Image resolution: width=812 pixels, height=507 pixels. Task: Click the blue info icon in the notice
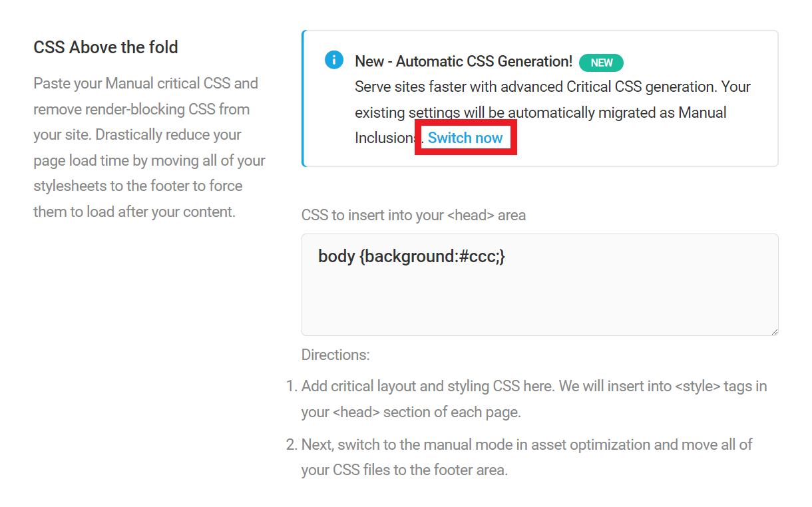click(x=334, y=60)
